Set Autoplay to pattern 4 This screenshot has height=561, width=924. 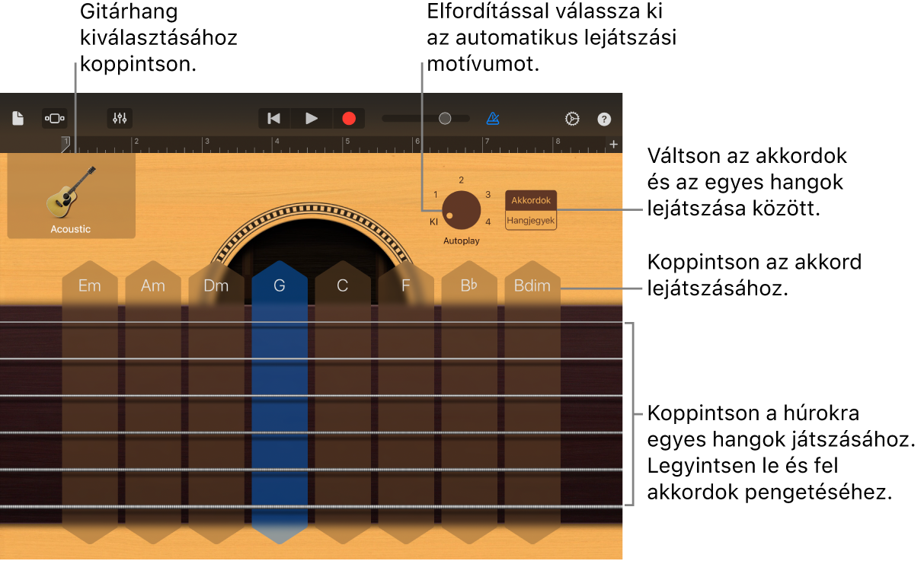point(488,222)
